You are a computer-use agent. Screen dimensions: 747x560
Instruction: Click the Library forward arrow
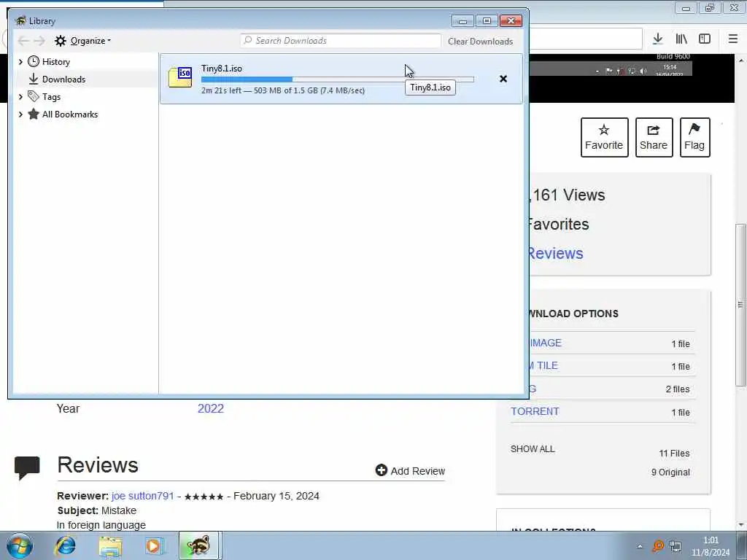click(x=39, y=41)
